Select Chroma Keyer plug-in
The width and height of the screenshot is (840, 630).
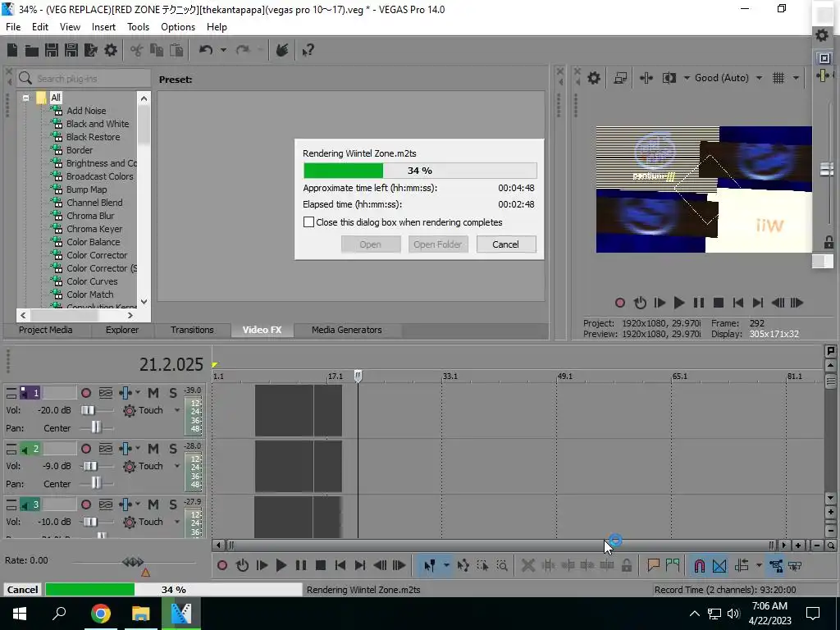(x=94, y=229)
